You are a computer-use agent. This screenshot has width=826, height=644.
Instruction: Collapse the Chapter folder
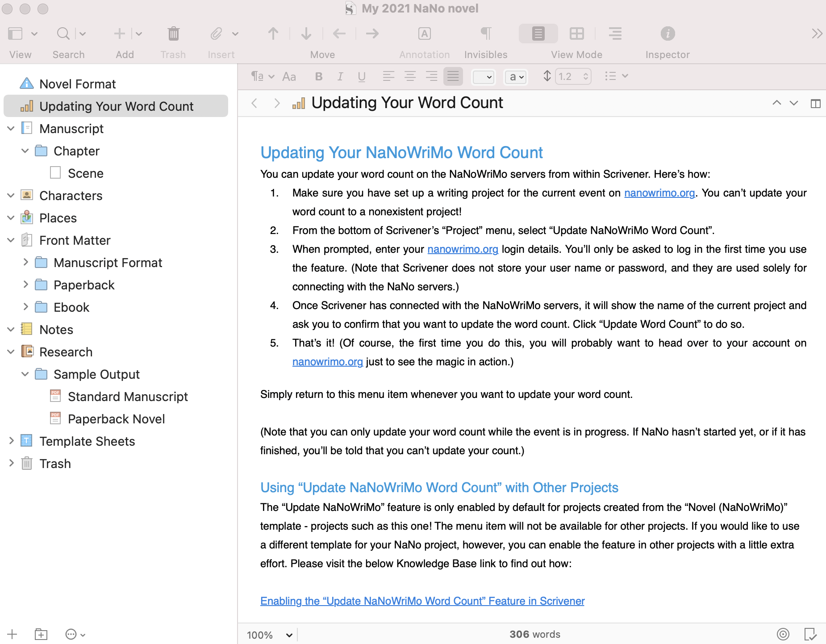(x=25, y=151)
